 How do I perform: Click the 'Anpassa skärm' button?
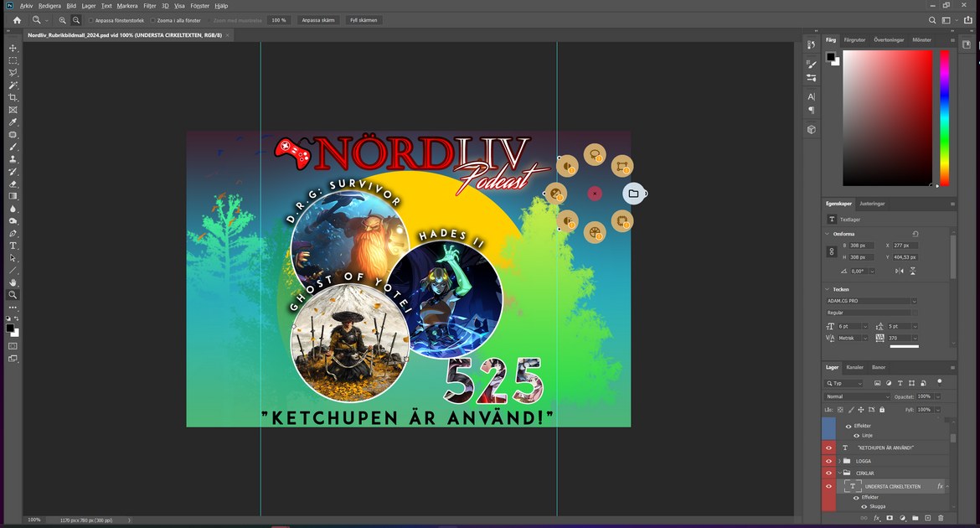(317, 20)
